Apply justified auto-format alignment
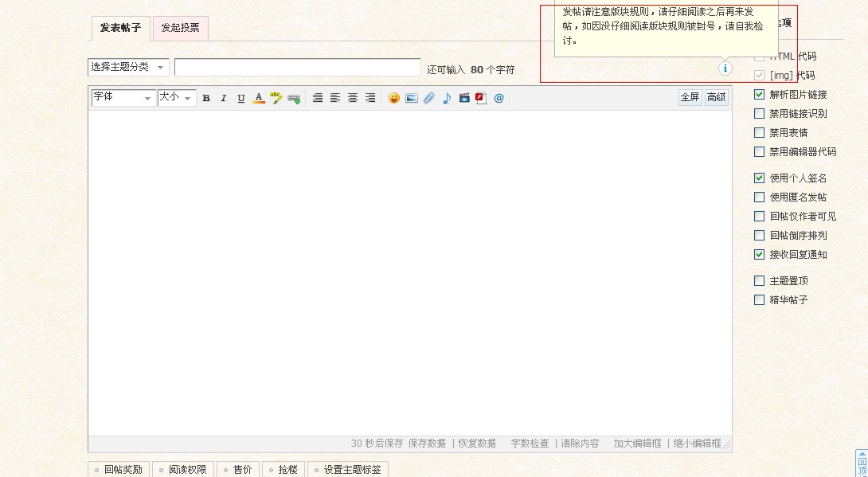This screenshot has height=477, width=868. click(x=317, y=98)
